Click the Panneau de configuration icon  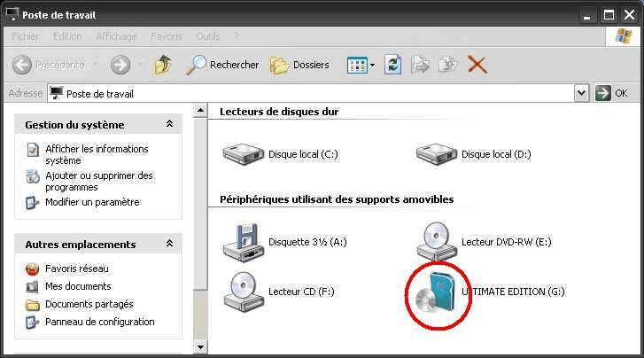point(33,323)
